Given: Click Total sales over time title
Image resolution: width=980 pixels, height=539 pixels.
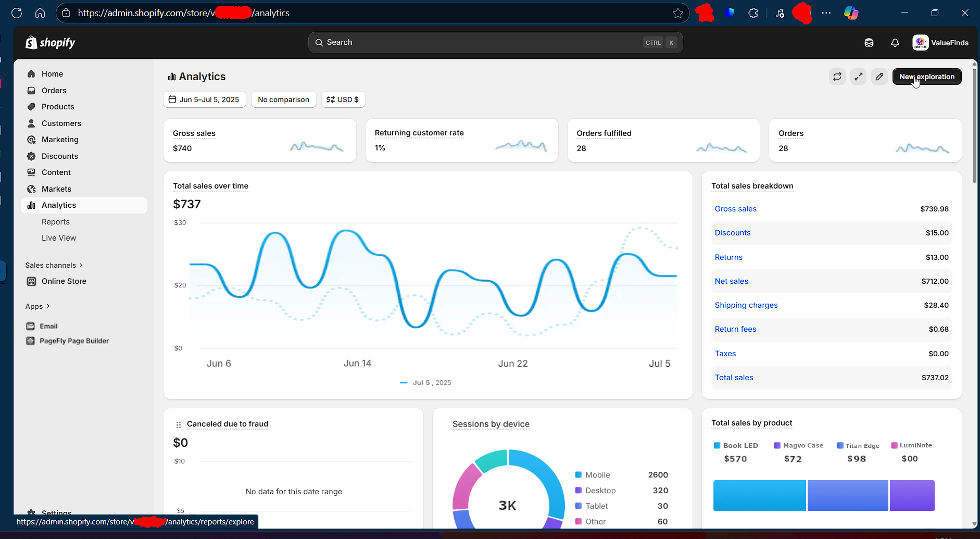Looking at the screenshot, I should pyautogui.click(x=210, y=186).
